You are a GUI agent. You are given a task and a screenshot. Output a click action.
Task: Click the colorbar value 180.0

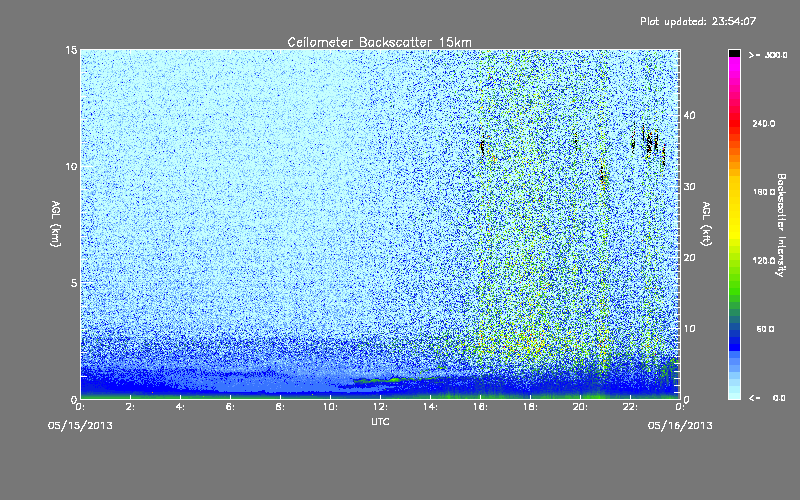coord(764,192)
